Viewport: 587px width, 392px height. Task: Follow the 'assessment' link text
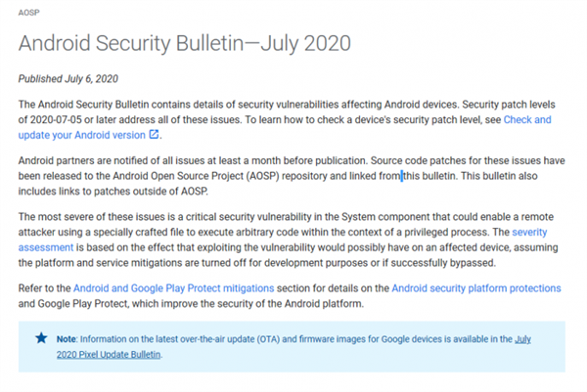pyautogui.click(x=46, y=247)
